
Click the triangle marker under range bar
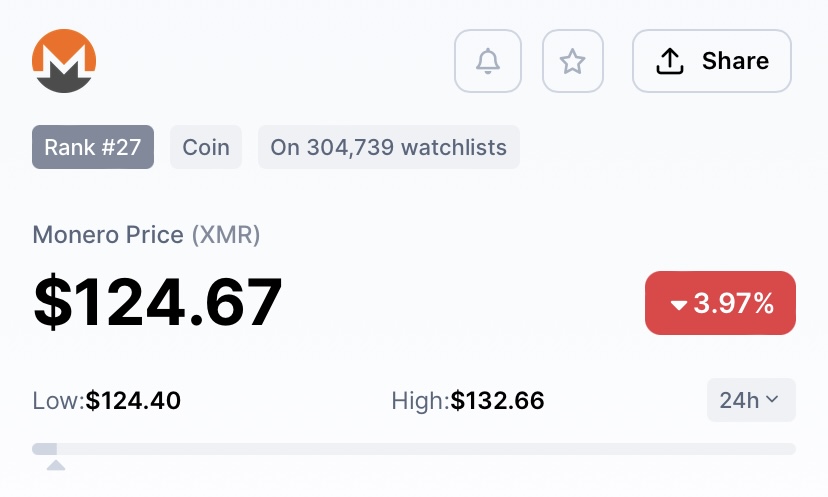point(56,465)
